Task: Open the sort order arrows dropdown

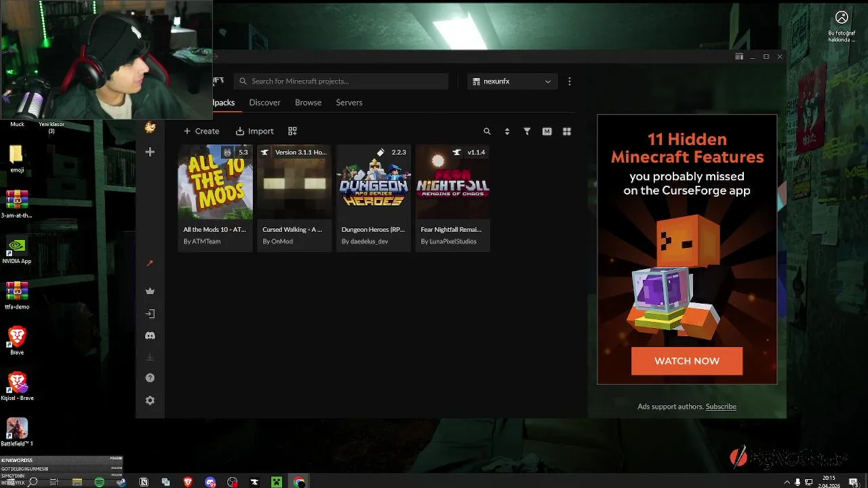Action: (x=507, y=131)
